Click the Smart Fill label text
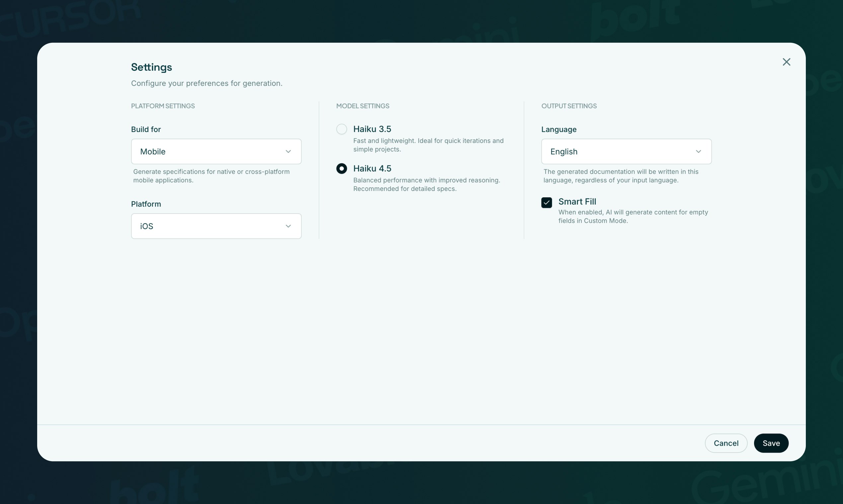Viewport: 843px width, 504px height. pos(577,201)
